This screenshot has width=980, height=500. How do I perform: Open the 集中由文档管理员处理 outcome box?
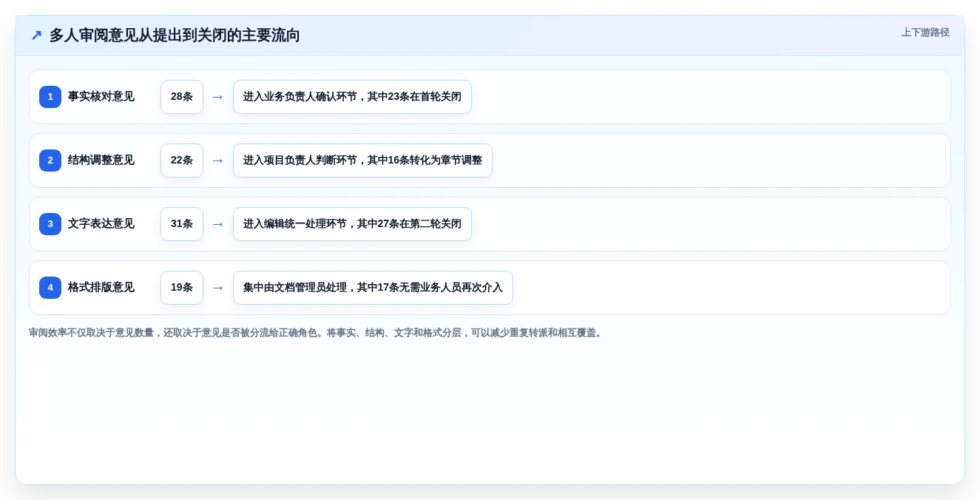[x=373, y=288]
